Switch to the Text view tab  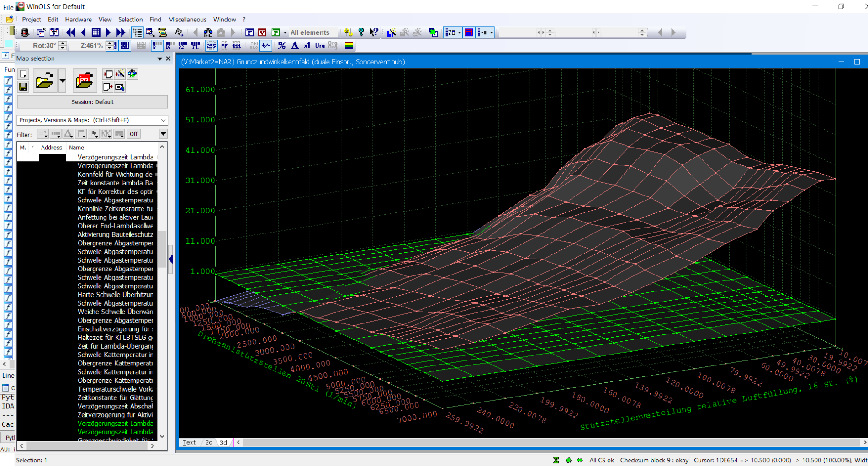click(189, 442)
